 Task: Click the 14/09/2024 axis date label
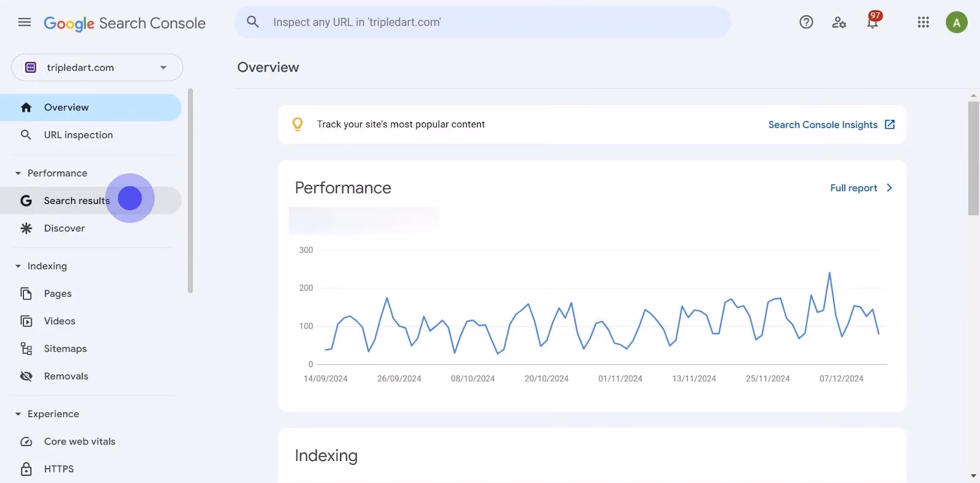coord(325,379)
